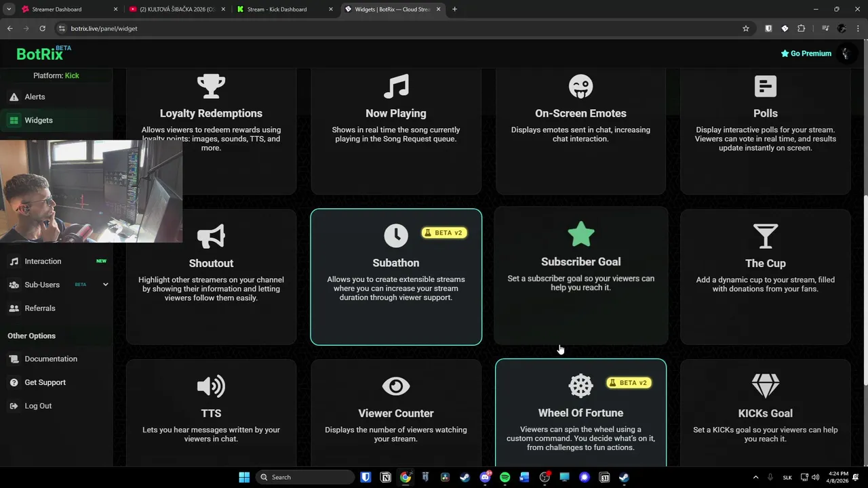This screenshot has width=868, height=488.
Task: Open the tab search dropdown arrow
Action: 9,9
